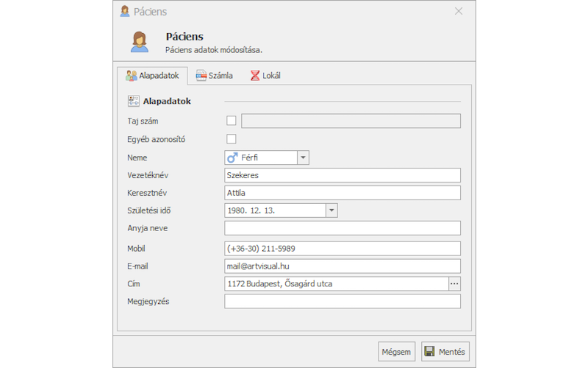Click the small Páciens title bar icon
Image resolution: width=588 pixels, height=368 pixels.
125,11
